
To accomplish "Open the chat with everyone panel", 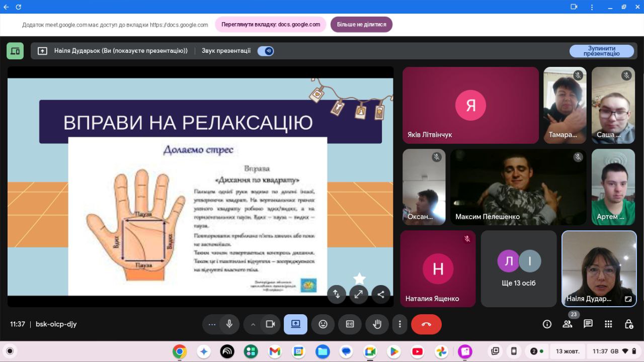I will point(588,324).
